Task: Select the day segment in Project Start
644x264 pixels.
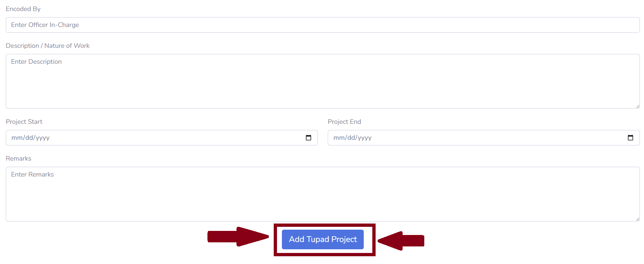Action: [x=29, y=138]
